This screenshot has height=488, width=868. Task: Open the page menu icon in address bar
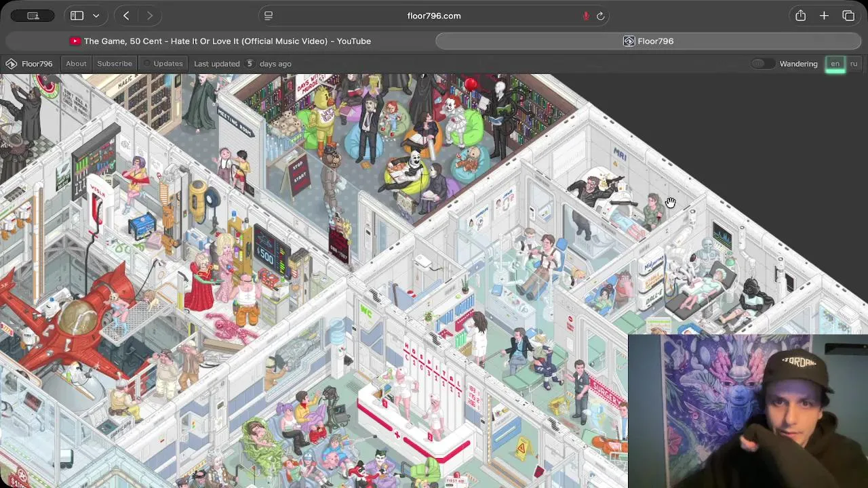click(269, 16)
